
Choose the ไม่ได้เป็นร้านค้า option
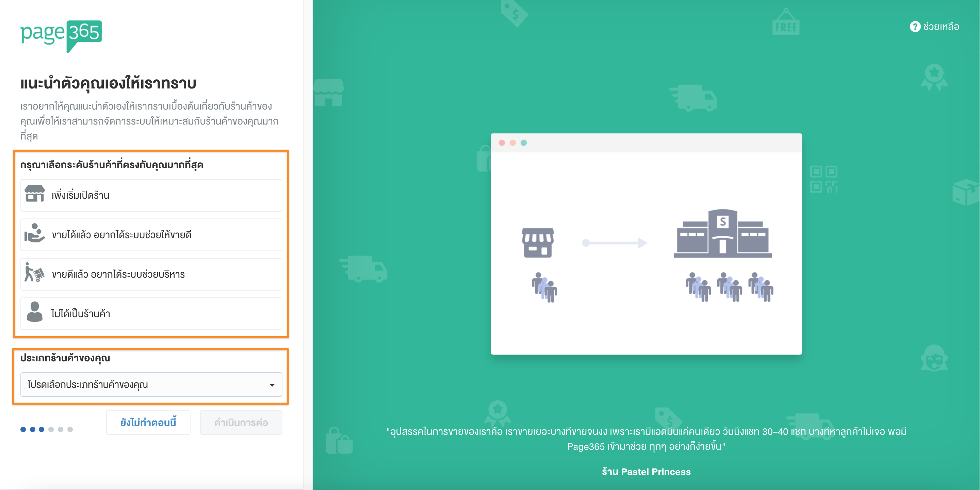[151, 313]
